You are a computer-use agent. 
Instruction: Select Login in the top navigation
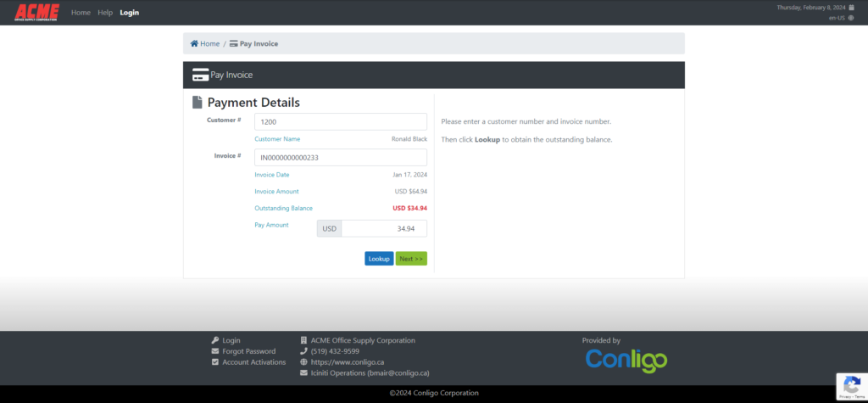(x=130, y=12)
